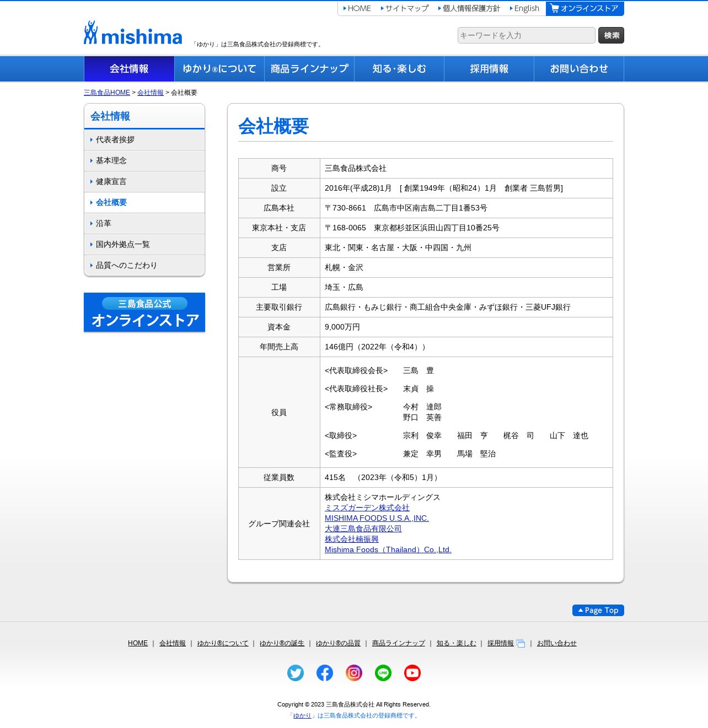
Task: Switch to the English site
Action: [524, 8]
